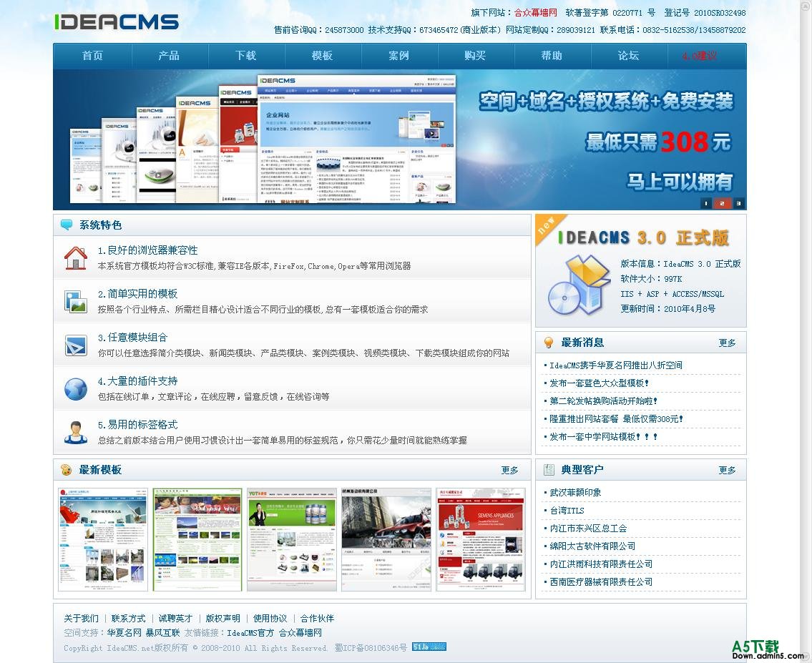Viewport: 812px width, 663px height.
Task: Open footer link 华夏名网
Action: 124,632
